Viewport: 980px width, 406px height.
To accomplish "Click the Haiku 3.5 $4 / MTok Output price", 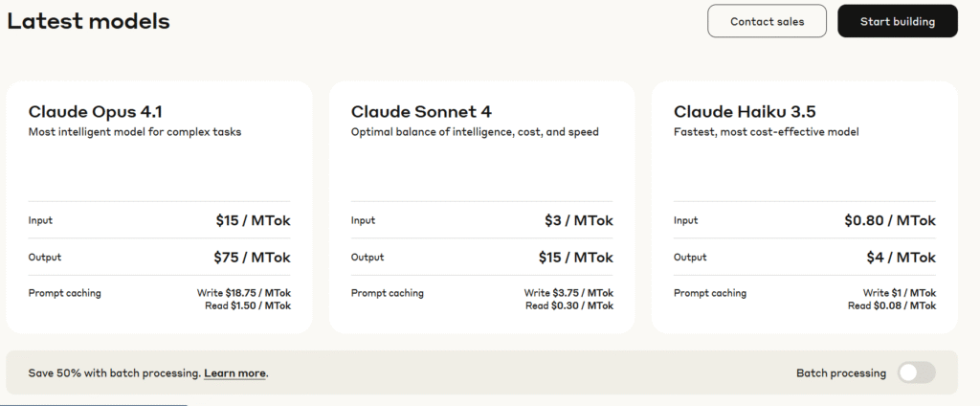I will click(x=902, y=257).
